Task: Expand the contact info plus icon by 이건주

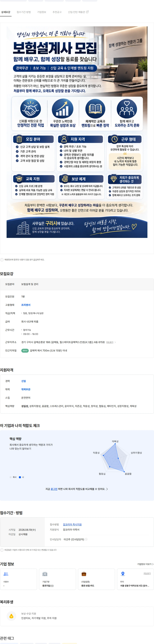Action: pyautogui.click(x=86, y=539)
